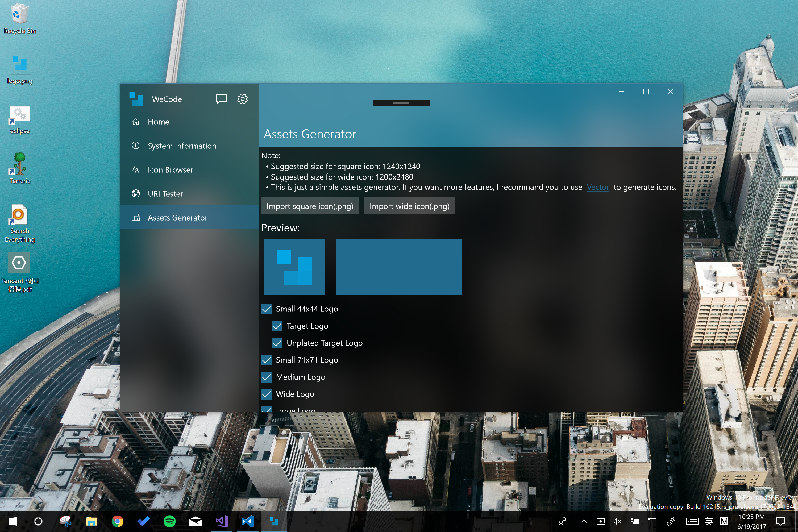The image size is (798, 532).
Task: Follow the Vector link
Action: (x=598, y=187)
